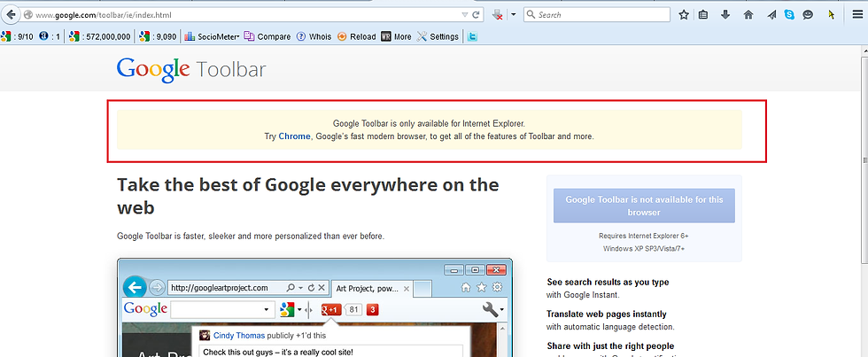
Task: Open toolbar Settings with wrench icon
Action: coord(438,36)
